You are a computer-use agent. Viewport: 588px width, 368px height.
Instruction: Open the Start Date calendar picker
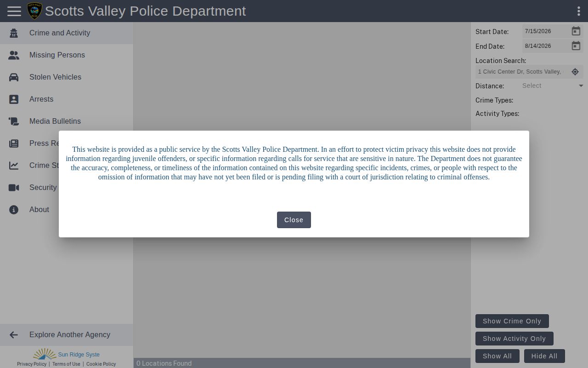(576, 31)
